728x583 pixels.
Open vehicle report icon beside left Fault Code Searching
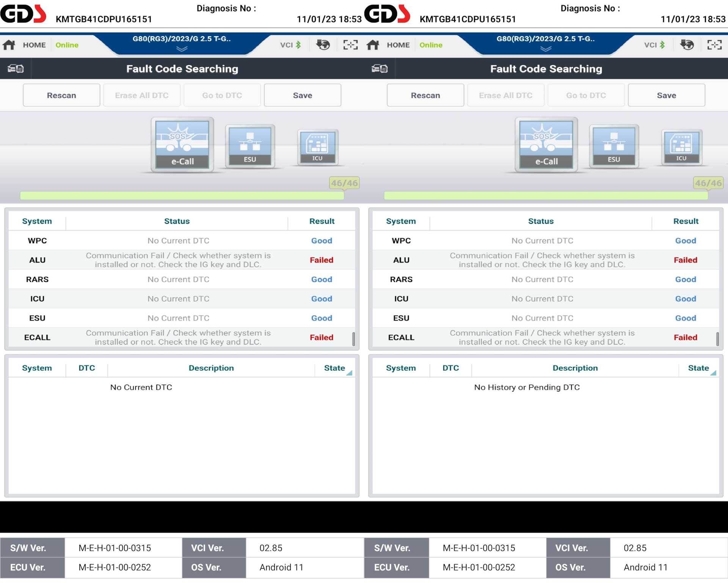pos(16,69)
